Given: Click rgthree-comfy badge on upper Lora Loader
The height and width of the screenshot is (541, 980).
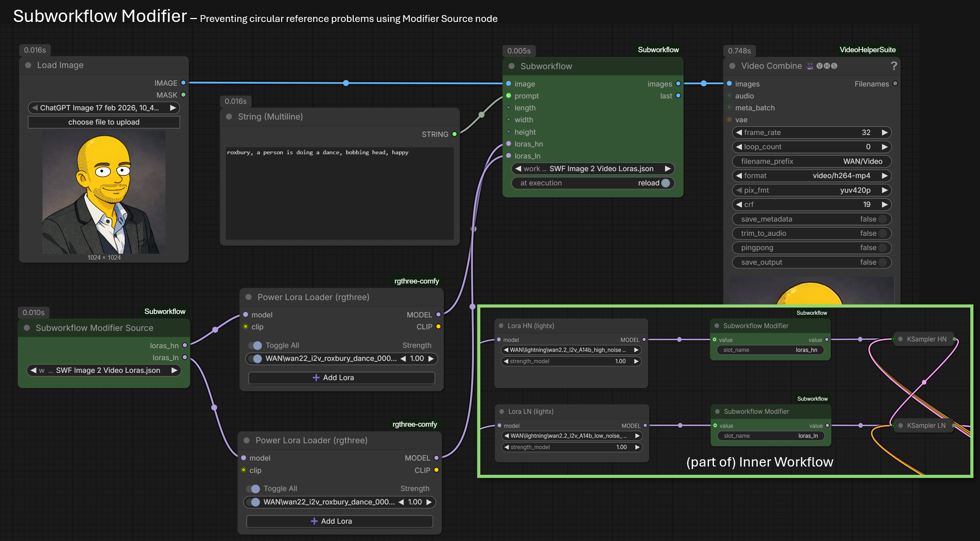Looking at the screenshot, I should point(417,281).
